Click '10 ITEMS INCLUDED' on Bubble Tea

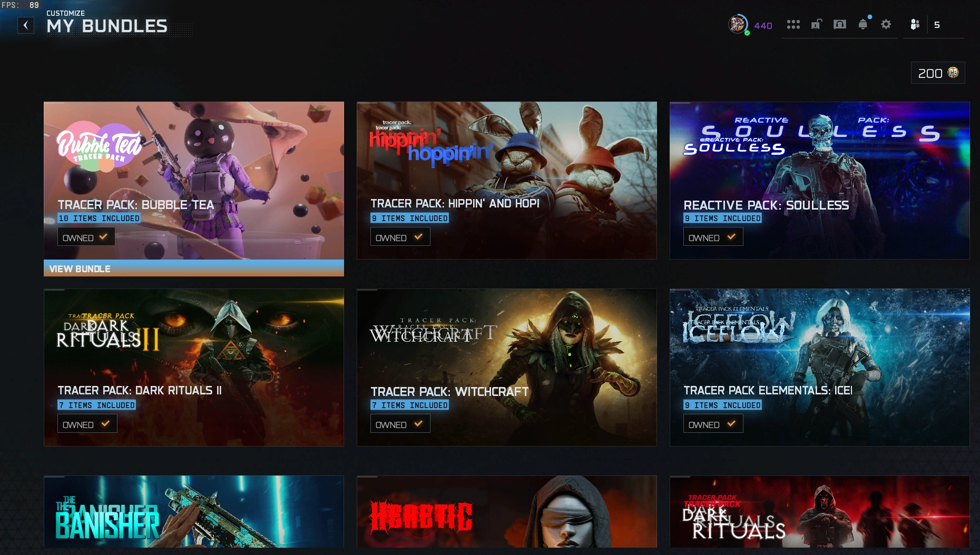pos(99,218)
